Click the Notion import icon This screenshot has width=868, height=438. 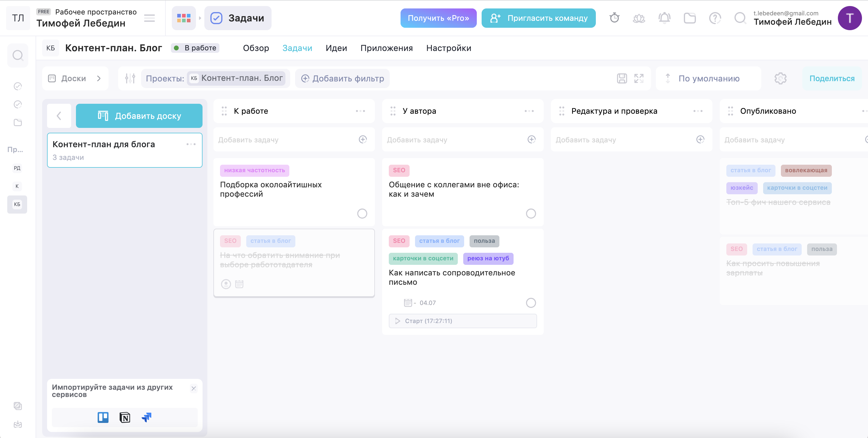125,417
